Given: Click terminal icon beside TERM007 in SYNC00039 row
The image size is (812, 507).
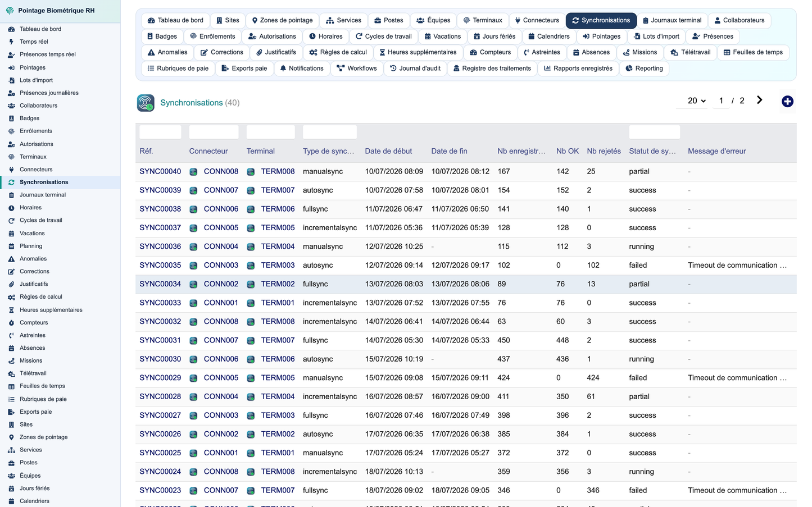Looking at the screenshot, I should pos(251,190).
